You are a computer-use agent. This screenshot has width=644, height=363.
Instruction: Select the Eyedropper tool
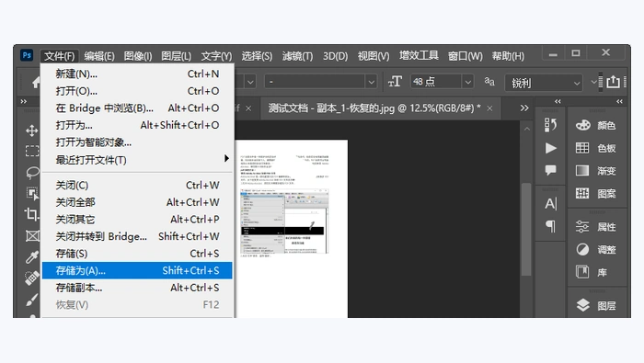(32, 256)
